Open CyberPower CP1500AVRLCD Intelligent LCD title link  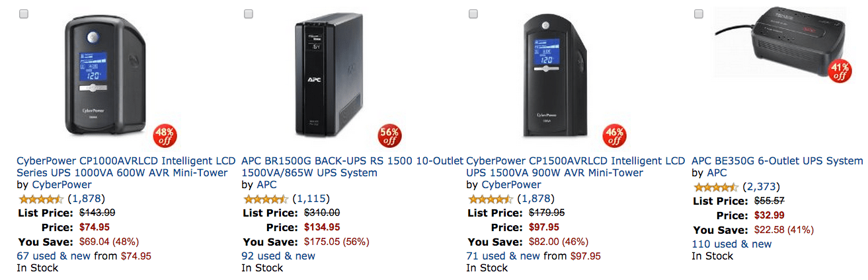click(x=575, y=160)
